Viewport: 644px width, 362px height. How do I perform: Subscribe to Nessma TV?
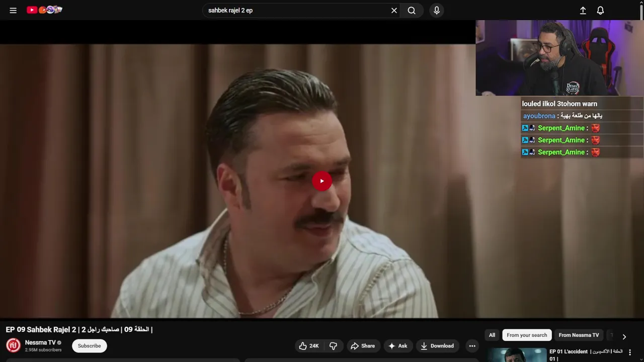(x=89, y=346)
